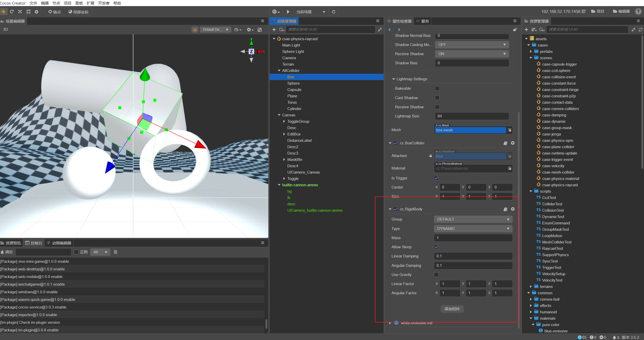Open cc.RigidBody component settings gear
This screenshot has height=340, width=644.
[x=513, y=209]
